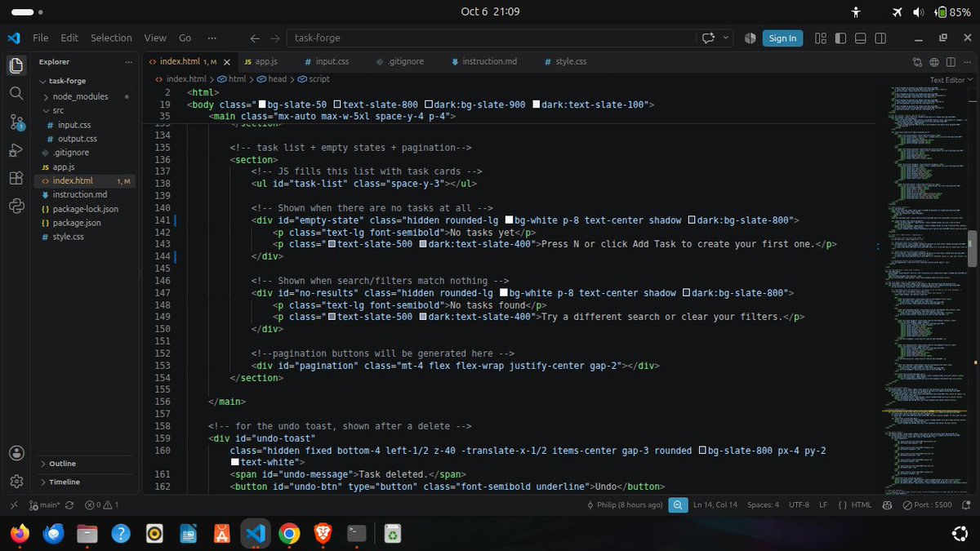Click the globe preview icon in editor toolbar
Screen dimensions: 980x551
point(934,61)
